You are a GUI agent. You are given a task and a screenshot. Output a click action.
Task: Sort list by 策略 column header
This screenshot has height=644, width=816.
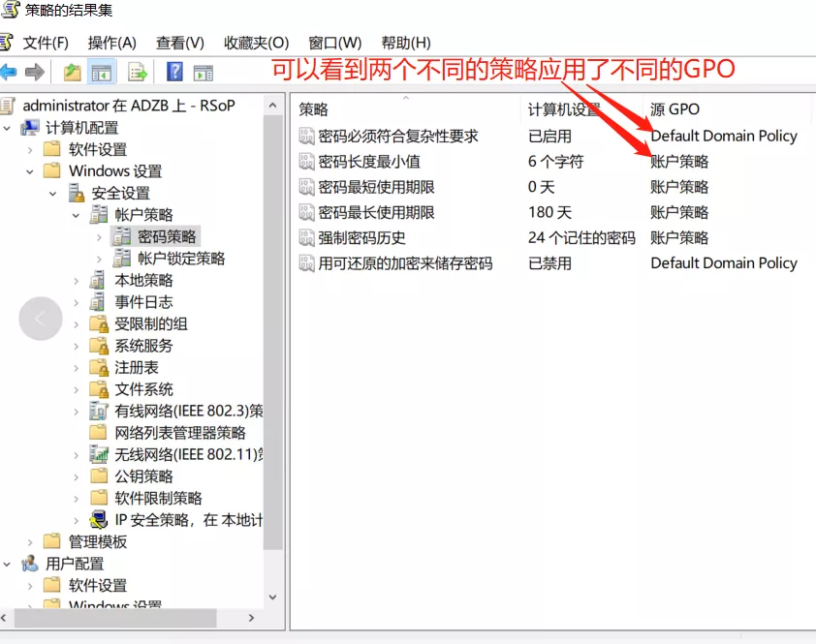[314, 109]
